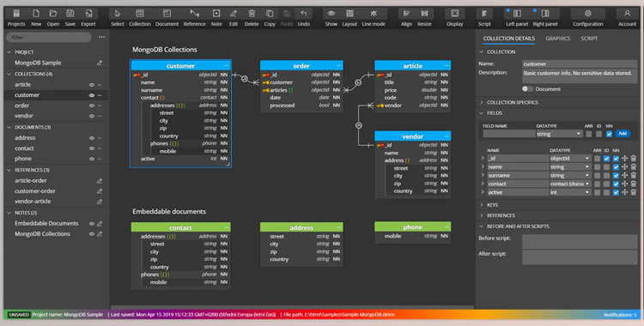Edit the MongoDB Sample project name
644x326 pixels.
click(x=100, y=63)
